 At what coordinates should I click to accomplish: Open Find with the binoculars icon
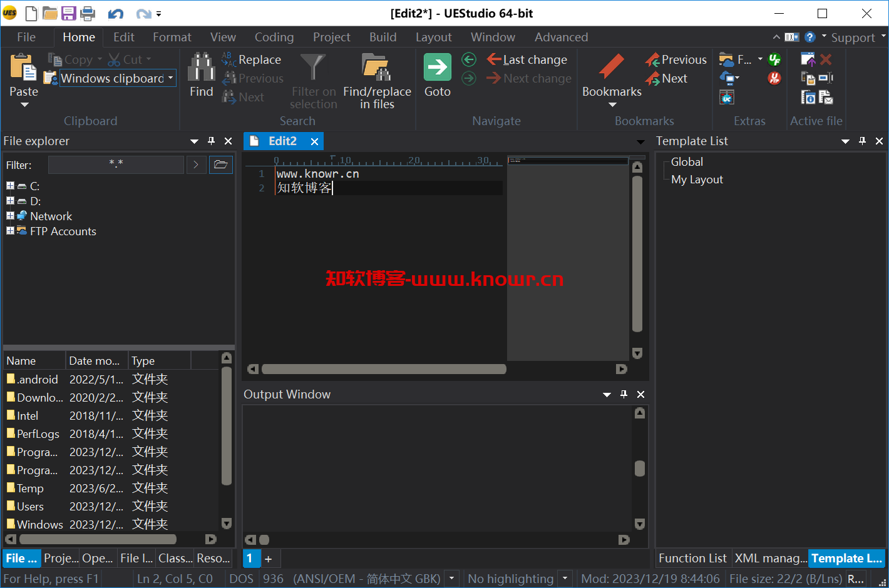coord(202,67)
